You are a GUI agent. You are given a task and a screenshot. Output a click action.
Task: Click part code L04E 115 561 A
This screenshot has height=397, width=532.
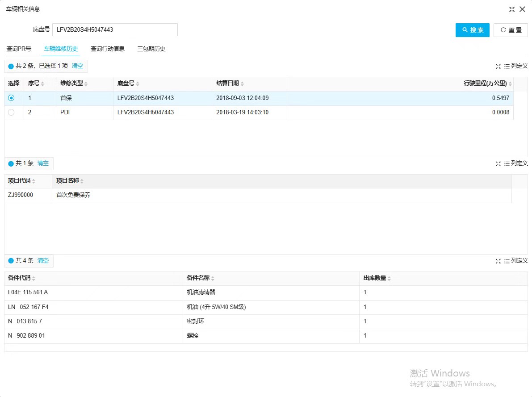[x=28, y=292]
